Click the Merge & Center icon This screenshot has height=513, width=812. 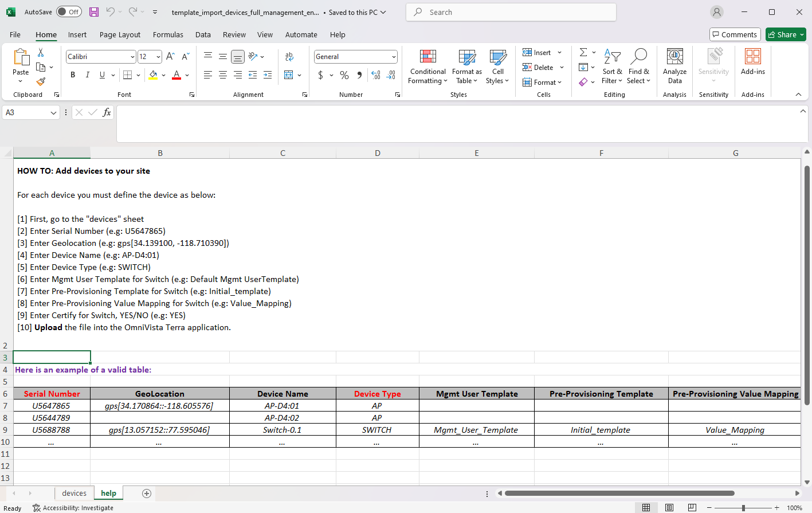[289, 75]
